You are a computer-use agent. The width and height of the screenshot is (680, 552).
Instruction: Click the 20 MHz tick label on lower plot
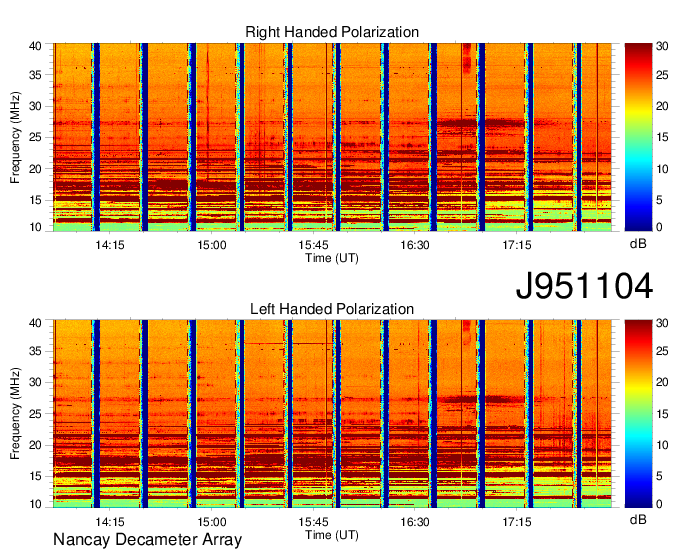[36, 445]
